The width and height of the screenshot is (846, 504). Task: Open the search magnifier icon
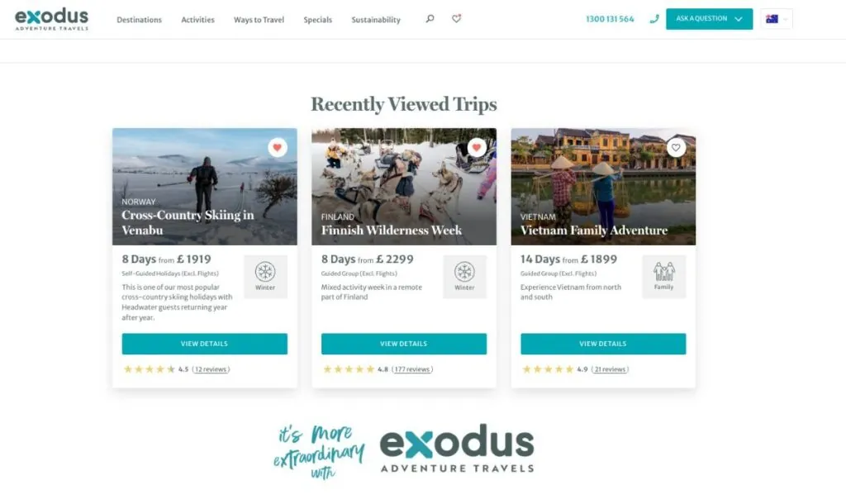point(430,19)
